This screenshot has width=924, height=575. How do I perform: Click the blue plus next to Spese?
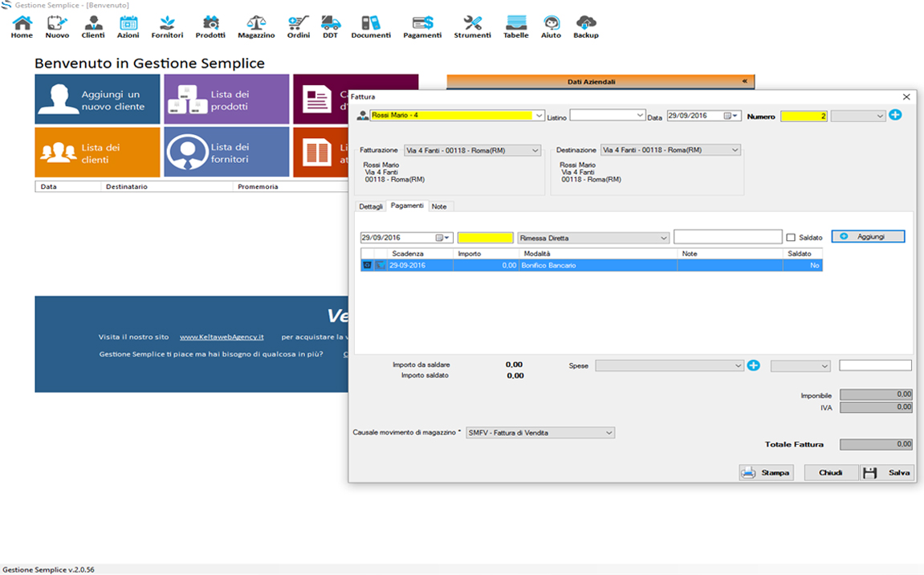753,365
